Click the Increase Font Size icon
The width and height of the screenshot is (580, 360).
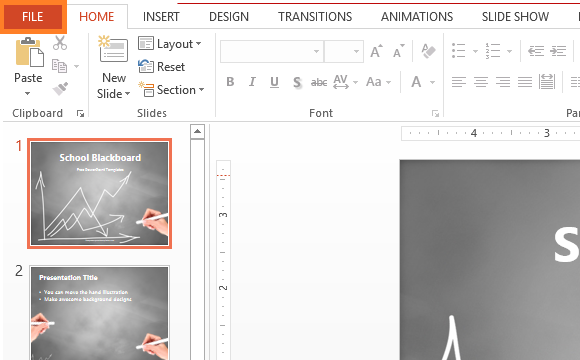click(377, 51)
